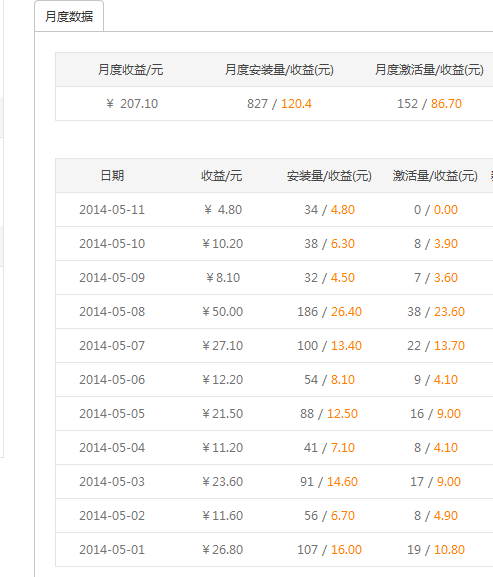This screenshot has height=577, width=493.
Task: Click install cell 88 / 12.50
Action: click(x=329, y=414)
